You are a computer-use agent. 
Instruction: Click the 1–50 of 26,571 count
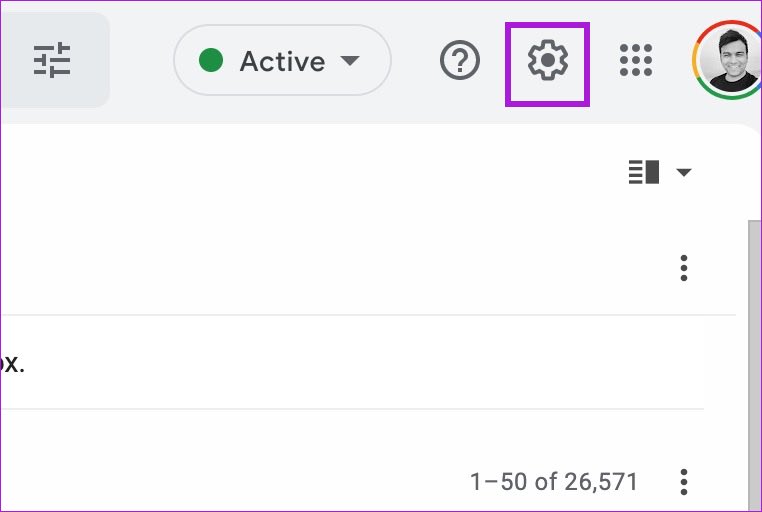tap(554, 482)
